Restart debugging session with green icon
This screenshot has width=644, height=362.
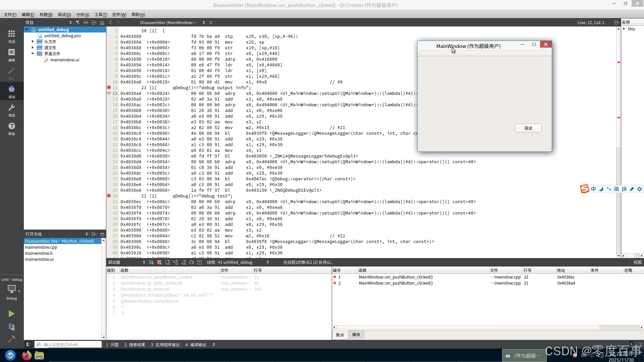click(192, 262)
